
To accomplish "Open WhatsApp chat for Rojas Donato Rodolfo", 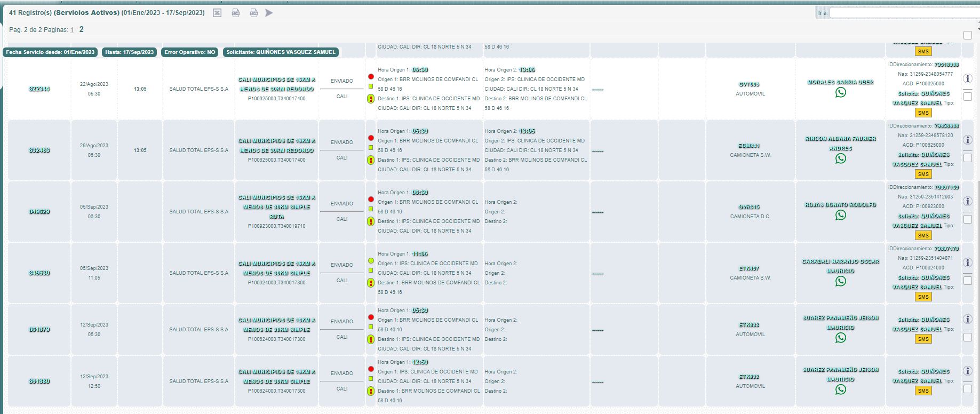I will pos(840,216).
